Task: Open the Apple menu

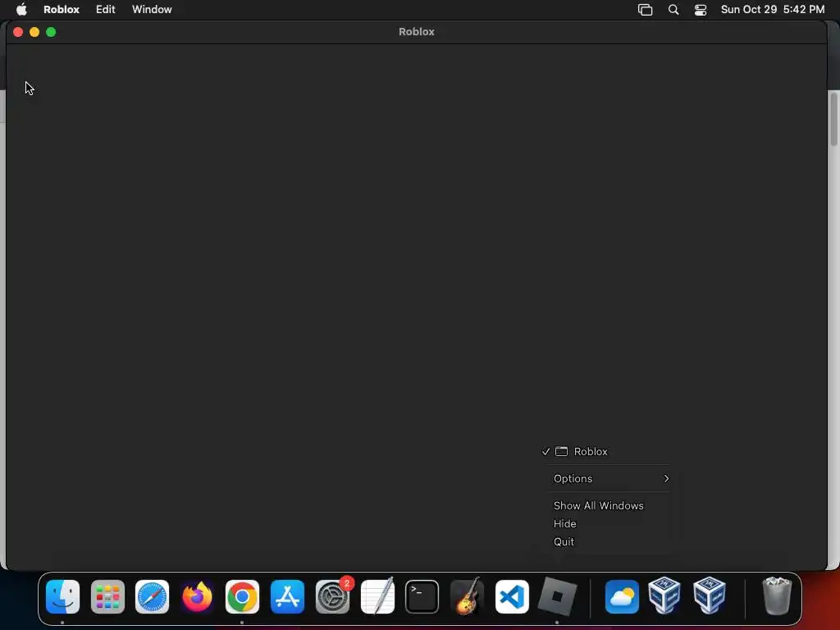Action: 21,9
